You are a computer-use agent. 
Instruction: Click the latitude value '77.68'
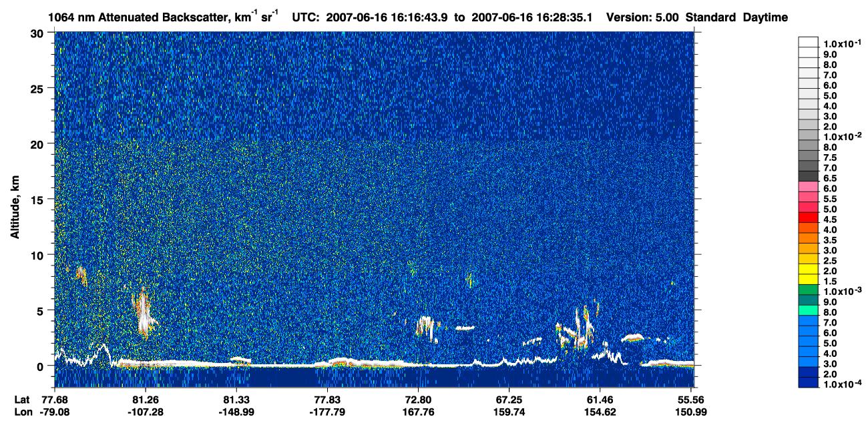tap(54, 399)
